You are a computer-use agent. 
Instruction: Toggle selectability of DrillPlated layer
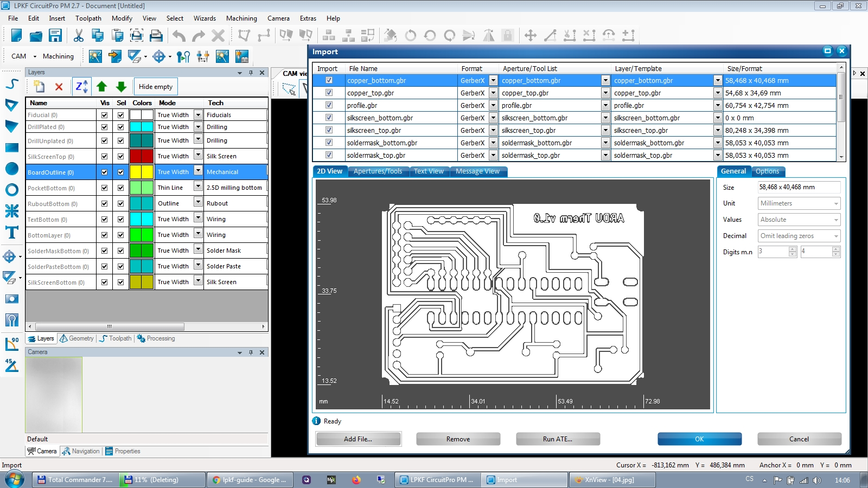(x=121, y=127)
